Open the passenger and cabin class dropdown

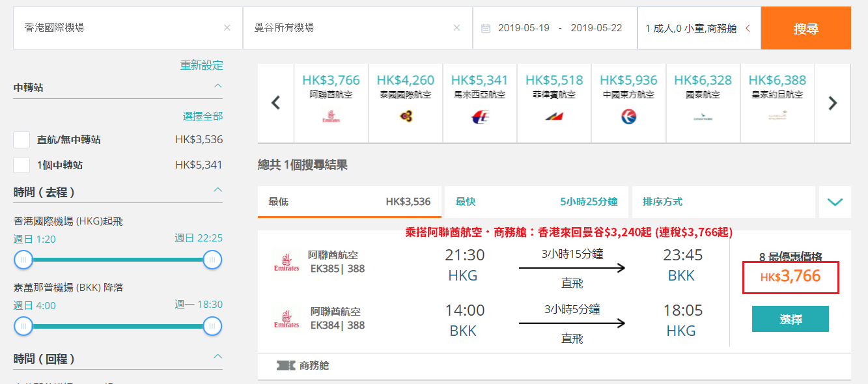(699, 28)
